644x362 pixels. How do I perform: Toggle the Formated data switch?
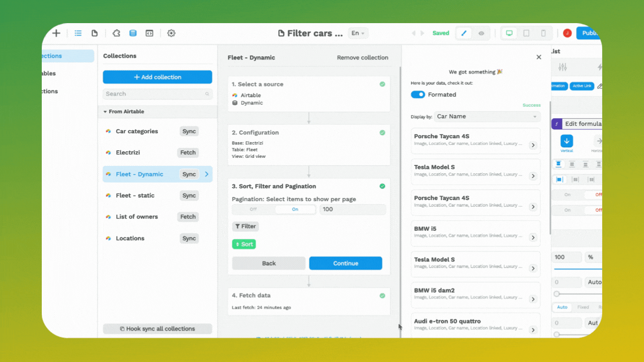(x=418, y=95)
